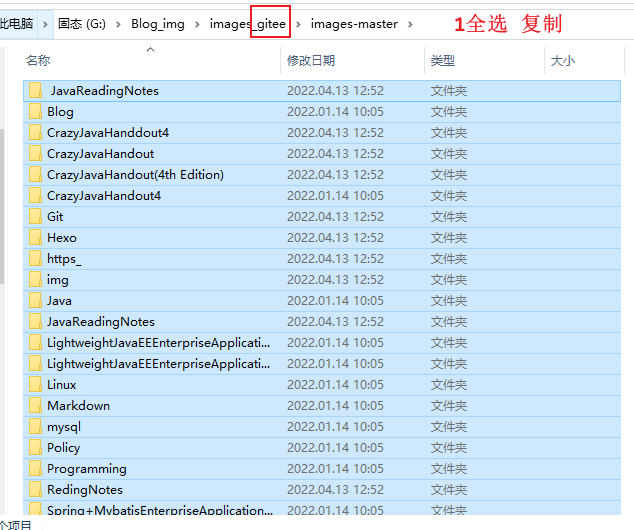This screenshot has height=530, width=634.
Task: Click 文件夹 type in Java row
Action: pos(449,301)
